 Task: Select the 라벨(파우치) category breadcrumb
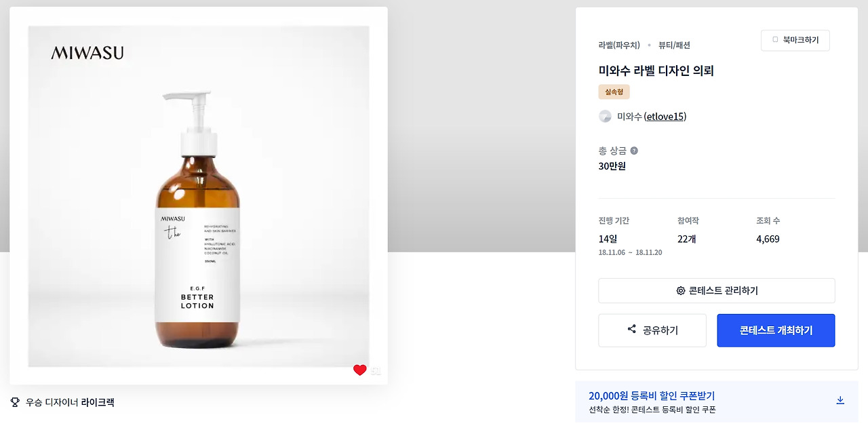point(619,45)
